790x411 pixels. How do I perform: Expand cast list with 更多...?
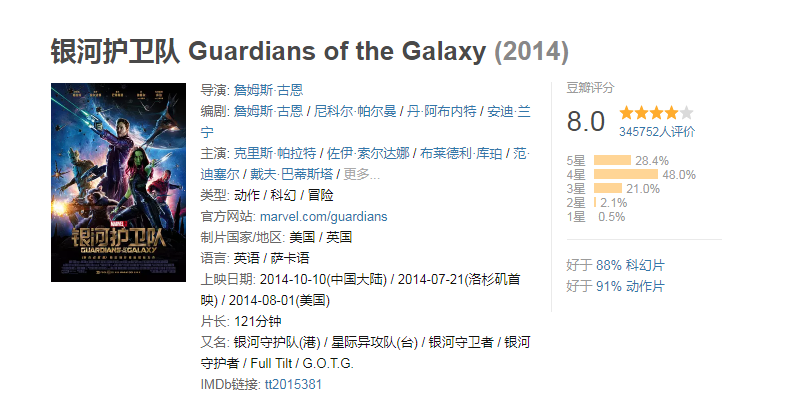361,174
